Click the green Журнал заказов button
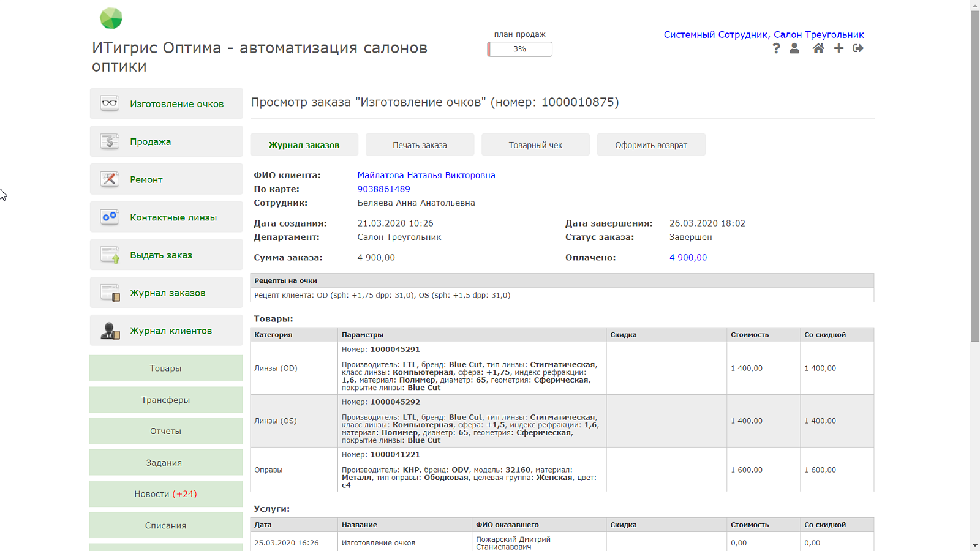The height and width of the screenshot is (551, 980). pos(304,144)
